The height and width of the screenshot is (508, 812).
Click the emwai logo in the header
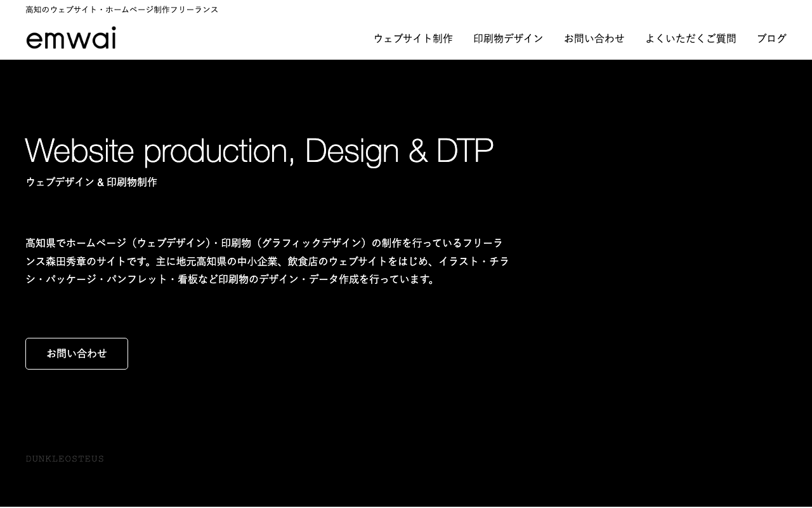(x=71, y=38)
